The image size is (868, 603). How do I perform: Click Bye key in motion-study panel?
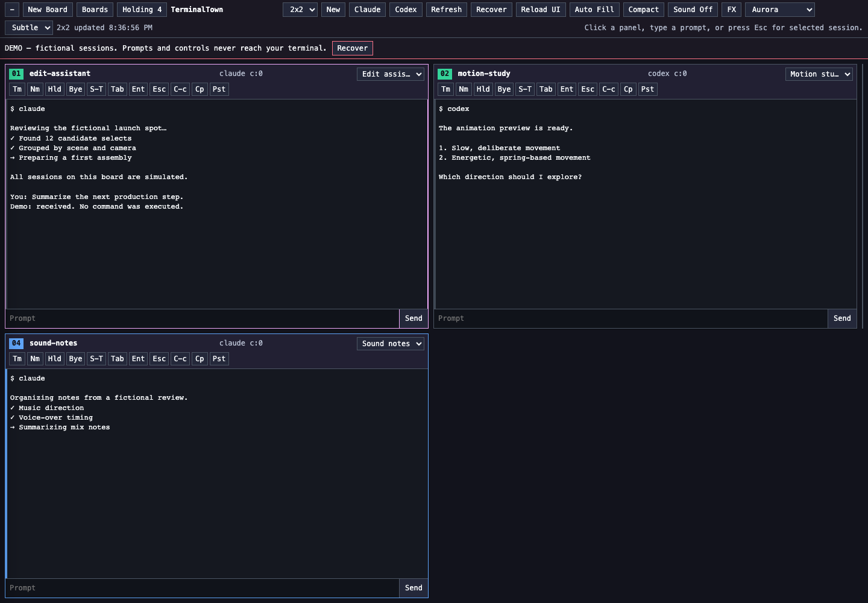[x=504, y=89]
